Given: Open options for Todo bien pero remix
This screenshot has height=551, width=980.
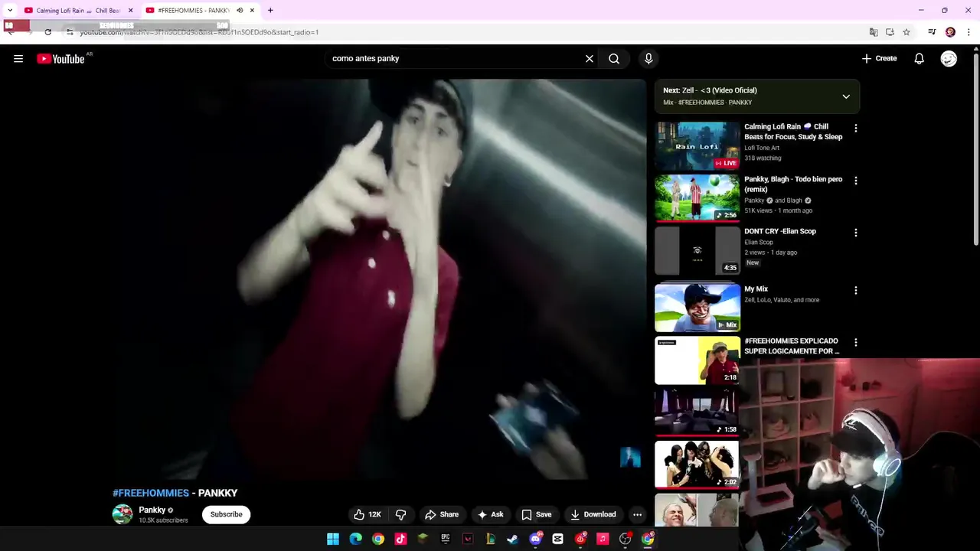Looking at the screenshot, I should click(856, 181).
